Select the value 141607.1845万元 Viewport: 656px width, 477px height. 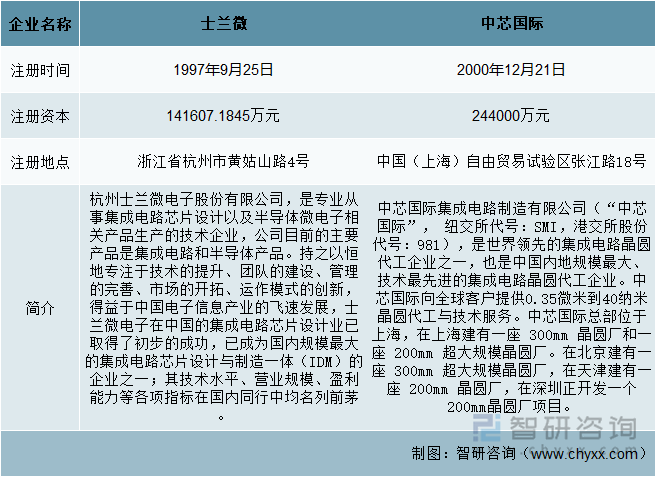pos(223,115)
